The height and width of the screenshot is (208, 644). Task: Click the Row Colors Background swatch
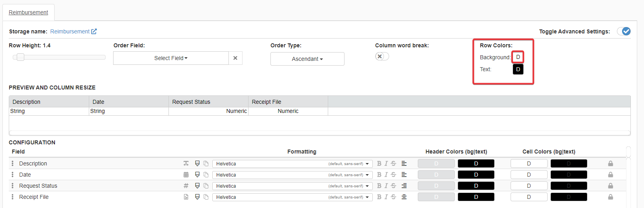coord(518,57)
